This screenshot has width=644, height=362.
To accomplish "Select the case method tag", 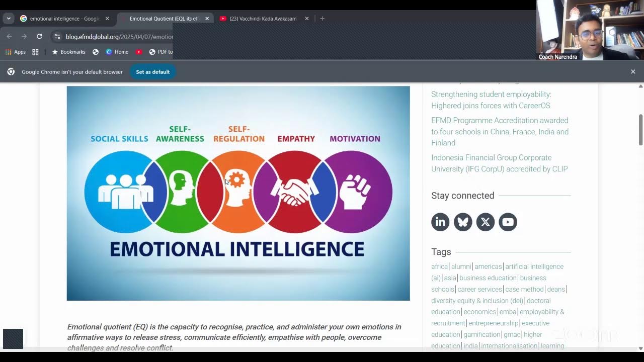I will click(524, 290).
